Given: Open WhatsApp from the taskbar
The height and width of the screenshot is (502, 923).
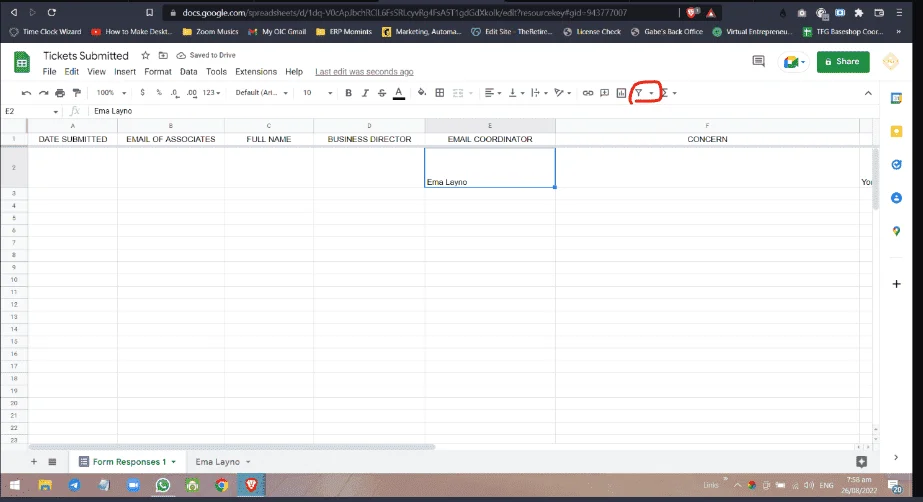Looking at the screenshot, I should [163, 485].
